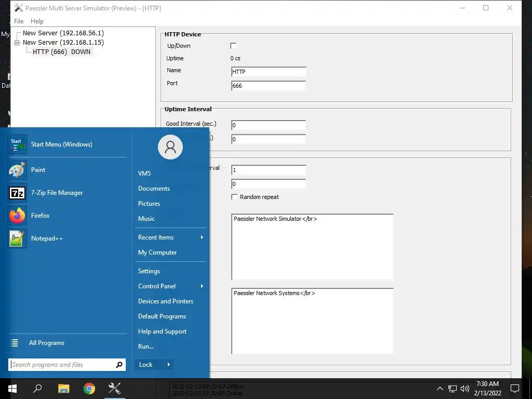The image size is (532, 399).
Task: Select New Server (192.168.1.15) tree item
Action: tap(63, 43)
